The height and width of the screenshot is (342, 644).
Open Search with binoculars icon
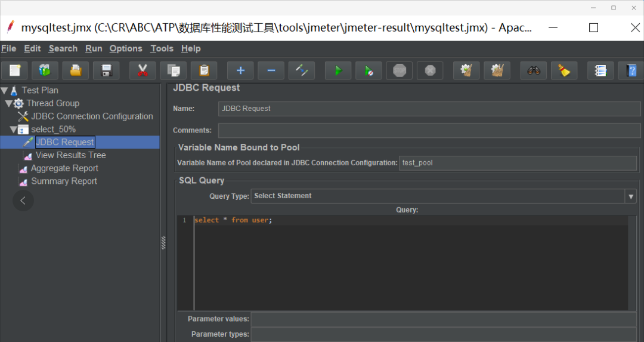(x=534, y=70)
